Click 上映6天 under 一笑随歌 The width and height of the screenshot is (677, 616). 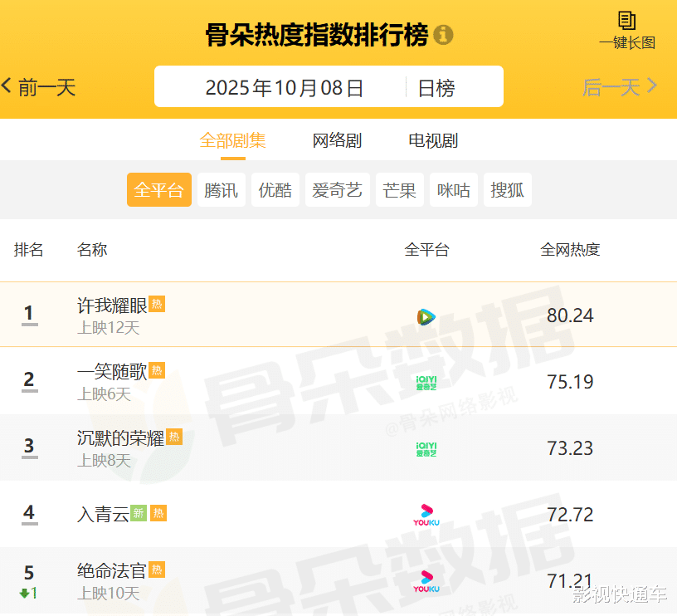click(x=104, y=394)
